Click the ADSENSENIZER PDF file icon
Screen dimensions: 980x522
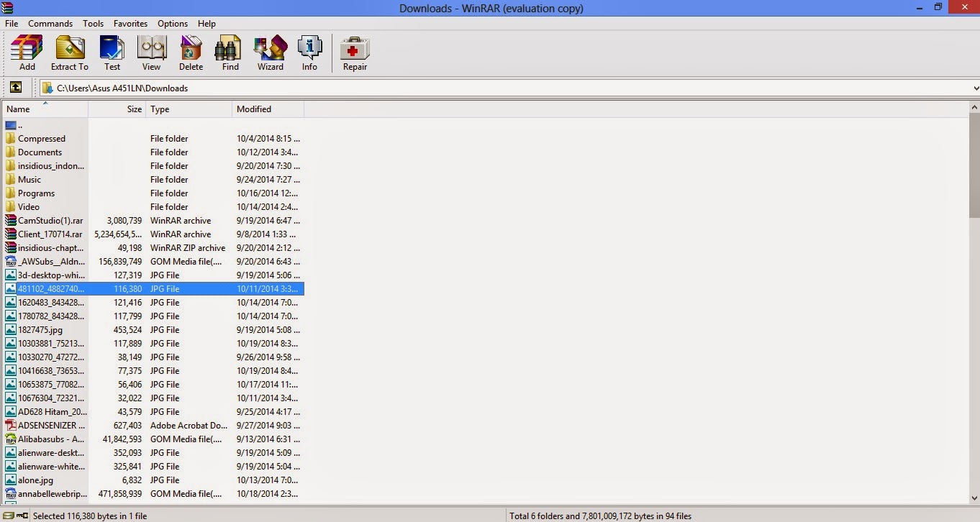pyautogui.click(x=10, y=426)
